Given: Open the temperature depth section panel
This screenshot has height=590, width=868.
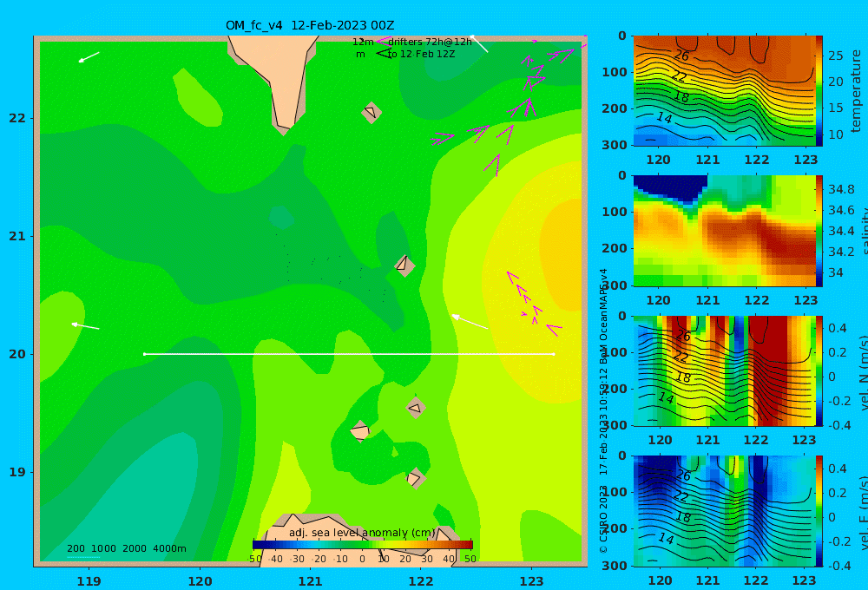Looking at the screenshot, I should [724, 91].
